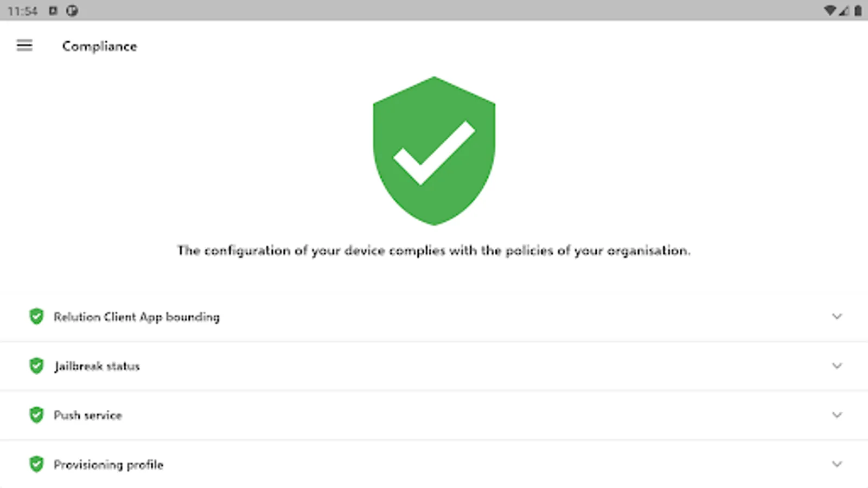This screenshot has width=868, height=488.
Task: Click the Provisioning profile shield icon
Action: [36, 464]
